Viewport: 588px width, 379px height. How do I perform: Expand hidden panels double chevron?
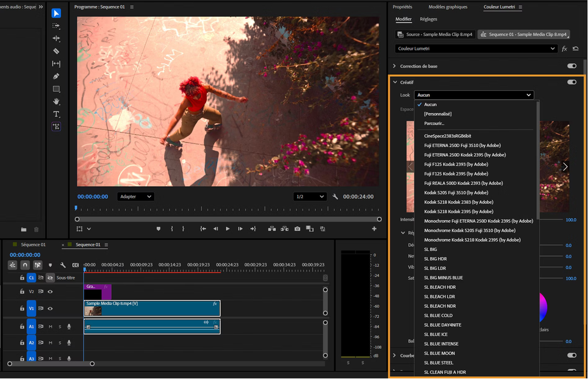pos(40,7)
